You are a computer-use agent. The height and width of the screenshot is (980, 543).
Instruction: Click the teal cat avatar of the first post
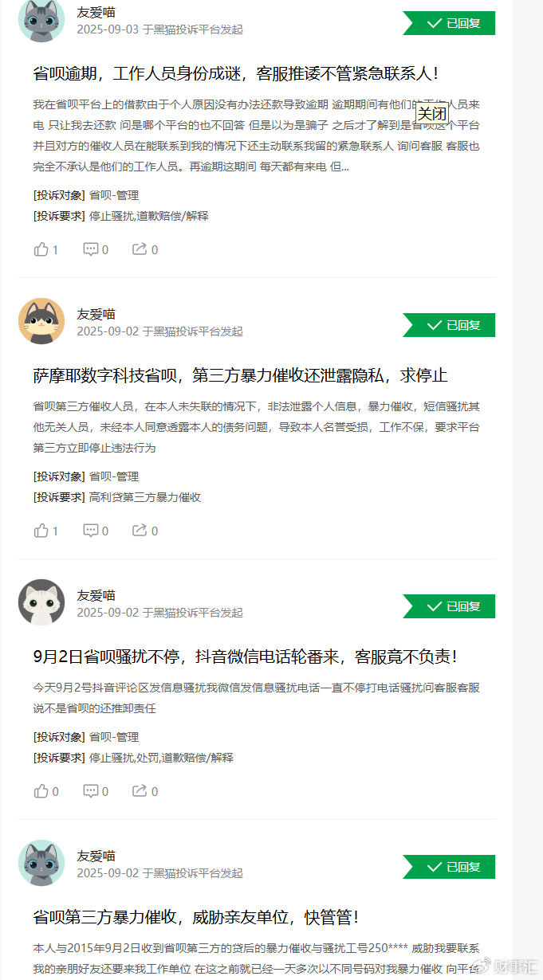(x=41, y=19)
